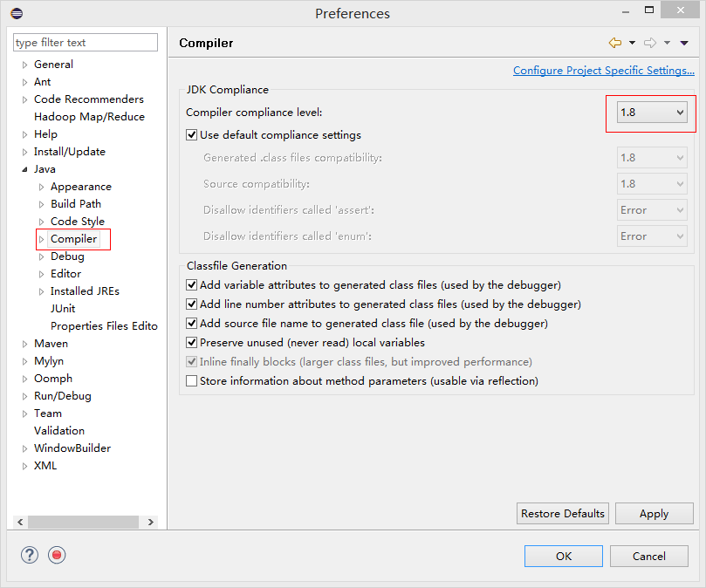The width and height of the screenshot is (706, 588).
Task: Click tree horizontal scrollbar left arrow
Action: [20, 522]
